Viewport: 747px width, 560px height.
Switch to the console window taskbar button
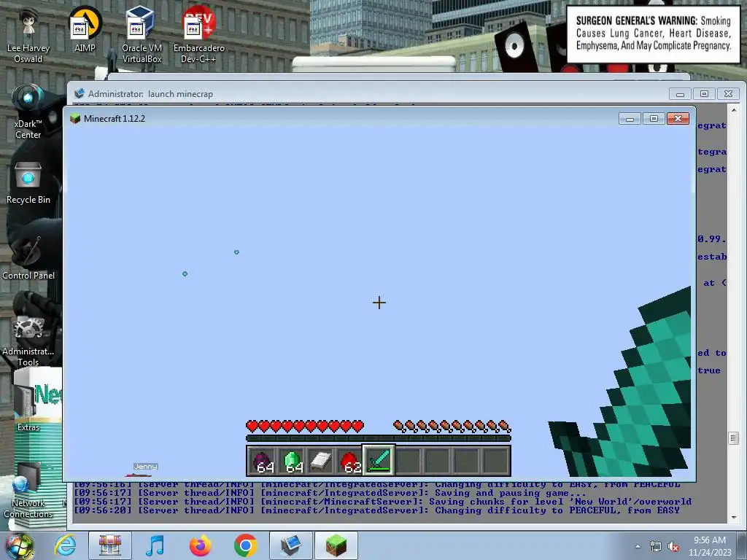coord(290,545)
